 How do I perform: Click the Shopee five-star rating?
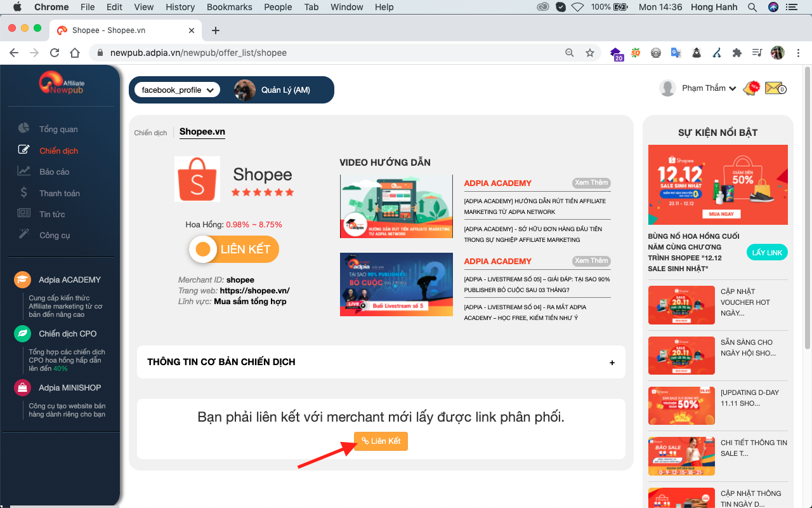coord(263,192)
